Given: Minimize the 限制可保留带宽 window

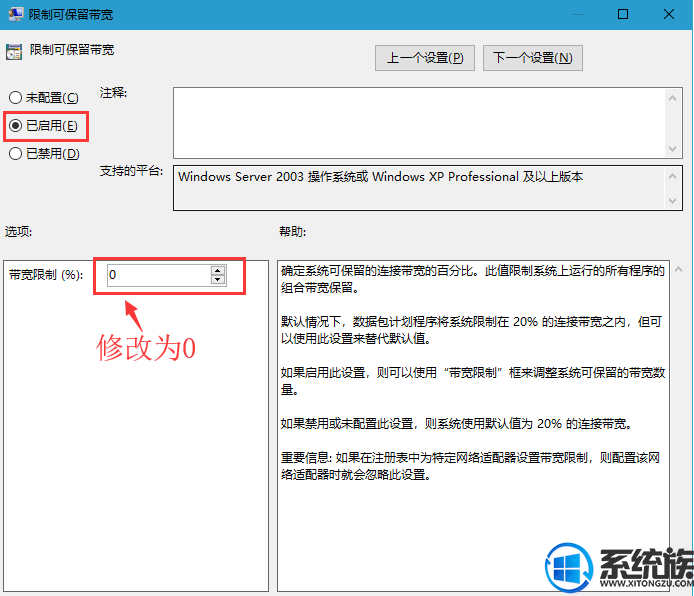Looking at the screenshot, I should (577, 14).
